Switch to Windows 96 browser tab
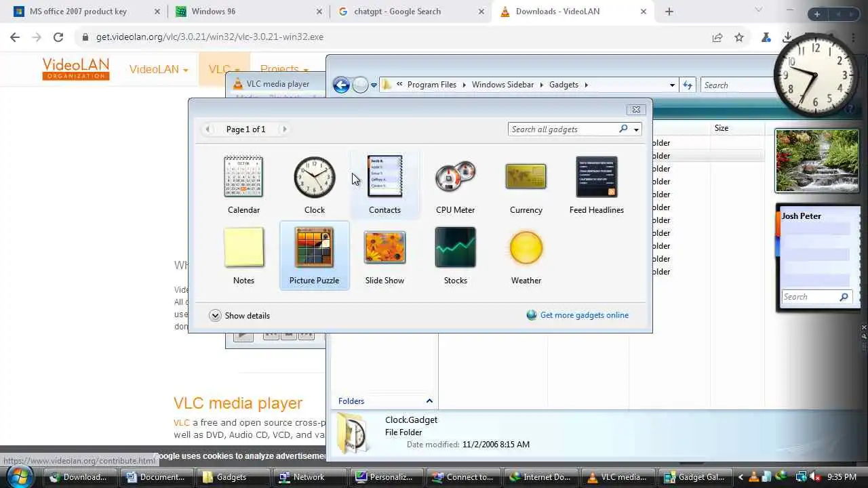The width and height of the screenshot is (868, 488). (248, 12)
